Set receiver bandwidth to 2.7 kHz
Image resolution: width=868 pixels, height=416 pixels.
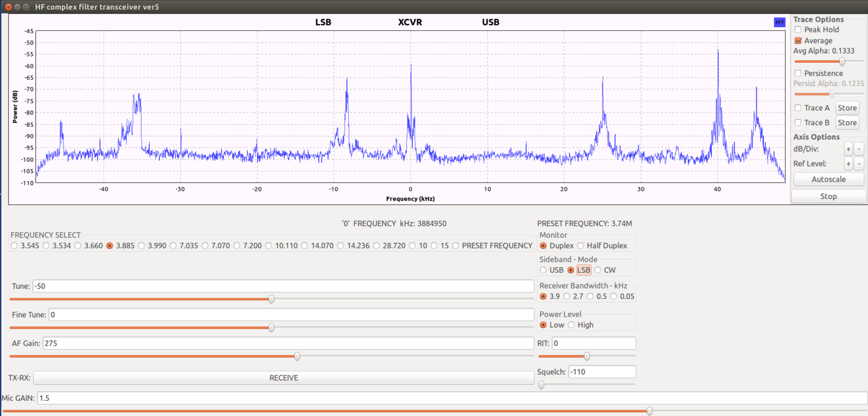(x=567, y=296)
